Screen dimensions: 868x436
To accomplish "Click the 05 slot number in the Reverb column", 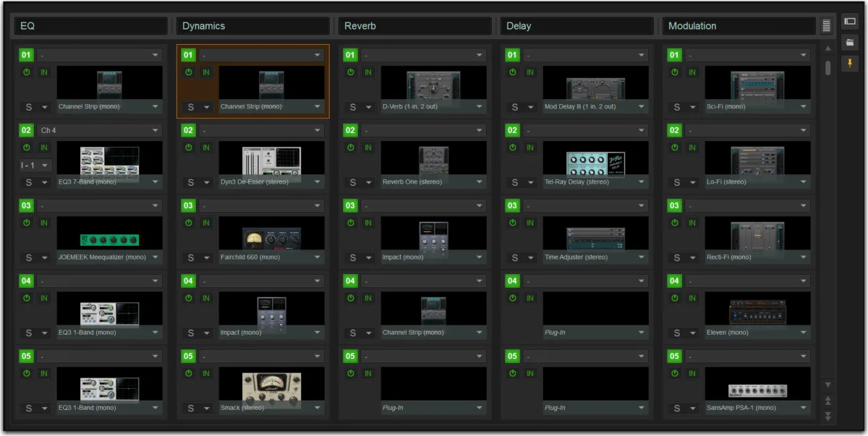I will [x=351, y=356].
